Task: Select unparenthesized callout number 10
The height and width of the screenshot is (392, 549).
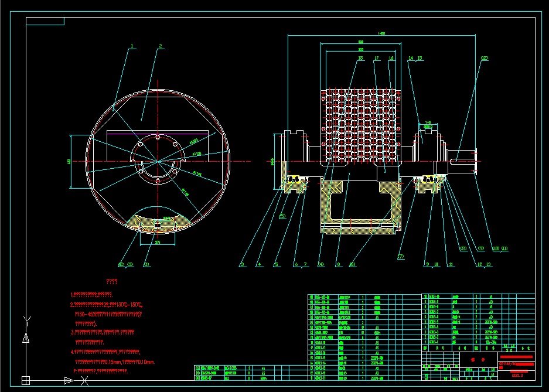Action: pos(436,265)
